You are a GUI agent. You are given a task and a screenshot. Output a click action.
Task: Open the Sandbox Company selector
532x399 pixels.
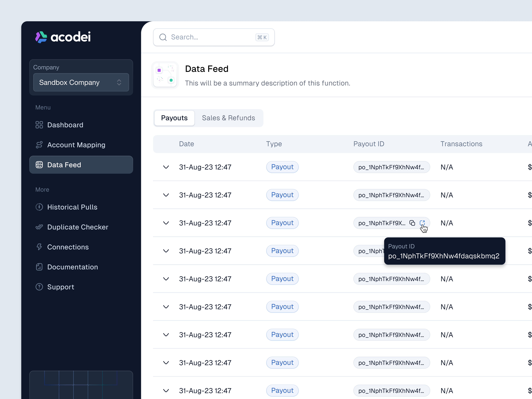pyautogui.click(x=81, y=82)
